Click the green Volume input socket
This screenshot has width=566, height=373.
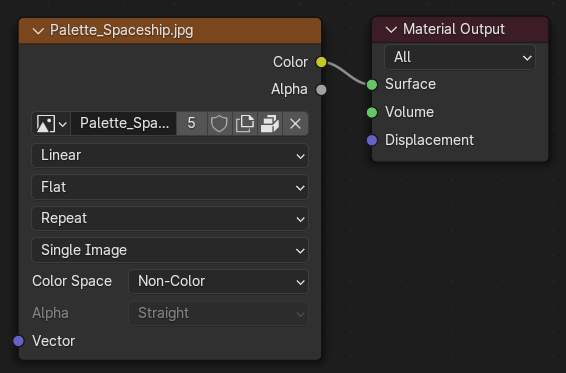pos(372,113)
